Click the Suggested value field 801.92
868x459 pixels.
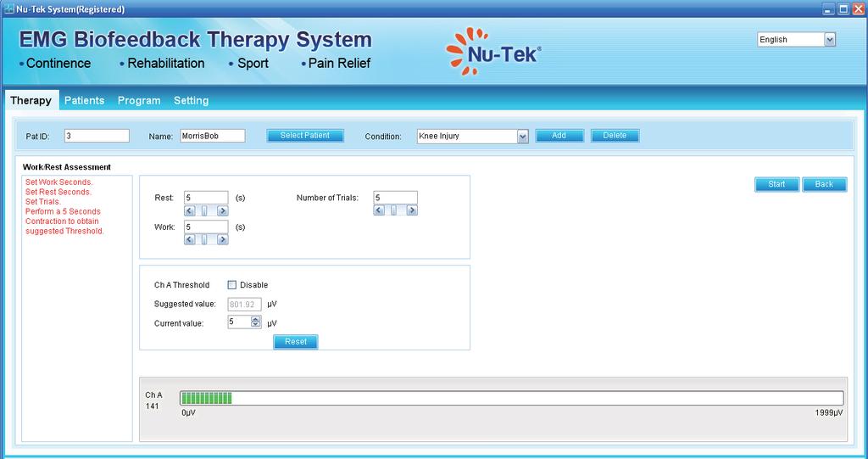[x=245, y=304]
